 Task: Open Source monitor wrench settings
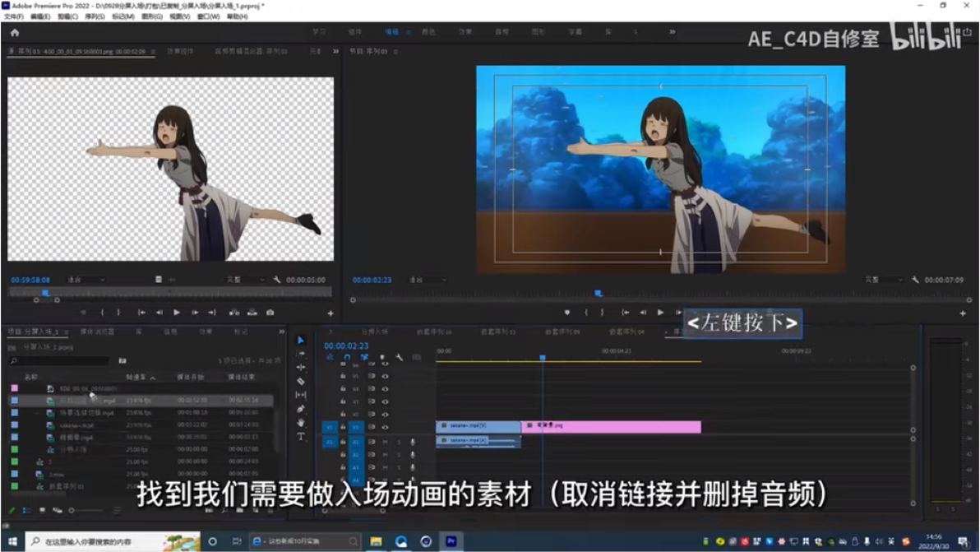277,280
